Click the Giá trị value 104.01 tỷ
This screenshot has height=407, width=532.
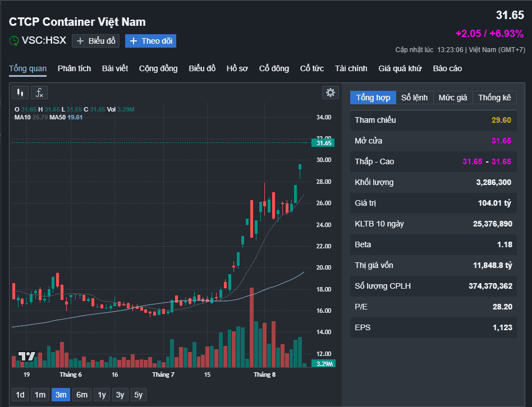pyautogui.click(x=494, y=203)
